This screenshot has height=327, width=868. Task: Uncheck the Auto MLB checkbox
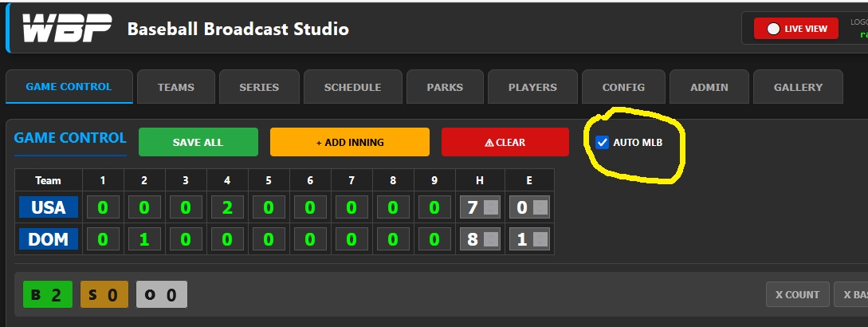click(x=603, y=143)
